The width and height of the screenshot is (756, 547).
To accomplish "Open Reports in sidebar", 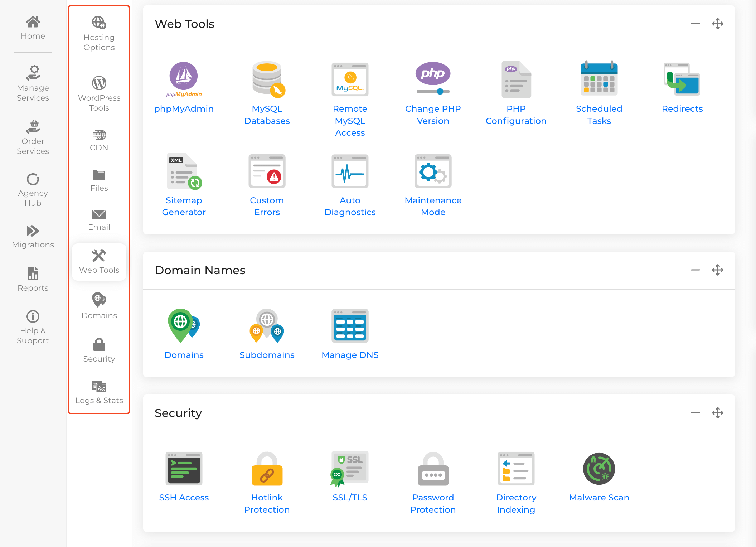I will 33,279.
